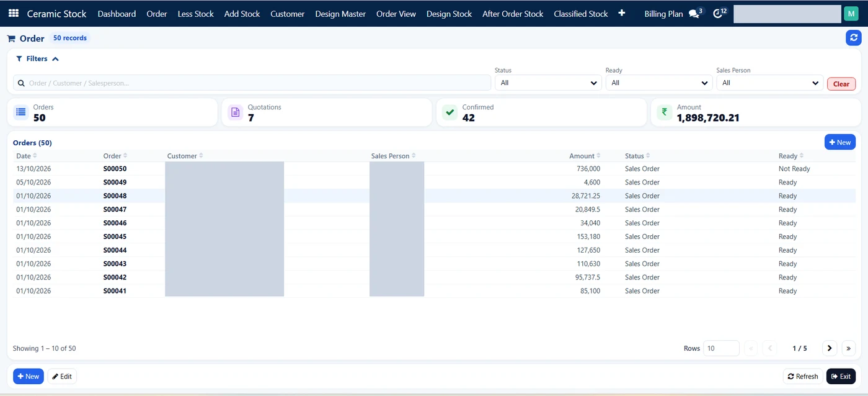Select order row S00044
The width and height of the screenshot is (868, 396).
[x=434, y=250]
